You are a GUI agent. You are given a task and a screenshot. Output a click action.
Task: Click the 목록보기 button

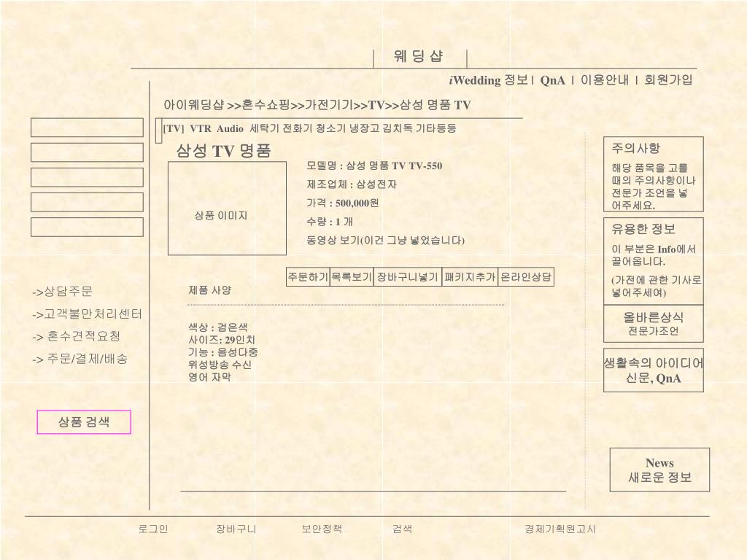352,277
